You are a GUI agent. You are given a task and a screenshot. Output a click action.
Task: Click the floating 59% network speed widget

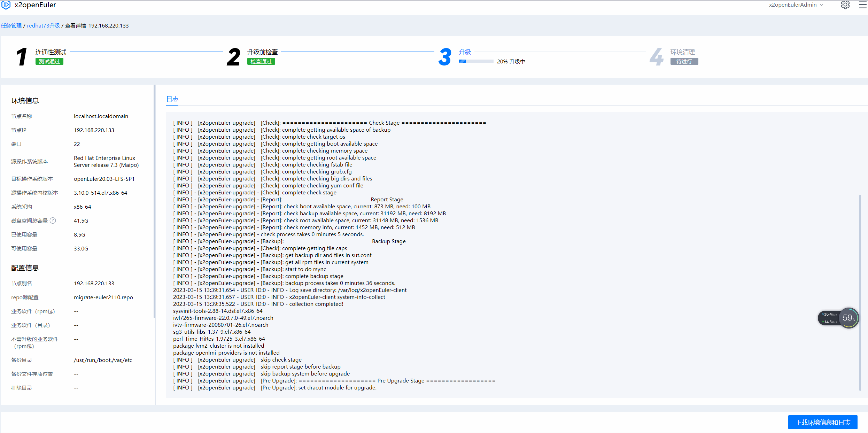[x=849, y=318]
